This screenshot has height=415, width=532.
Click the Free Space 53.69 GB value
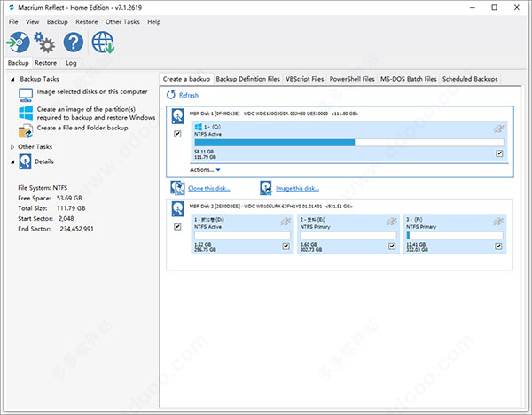[69, 198]
